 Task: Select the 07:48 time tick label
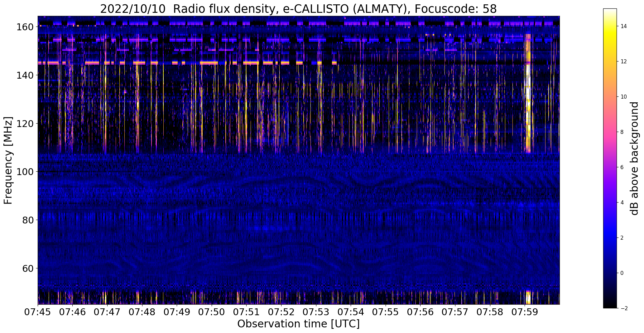pyautogui.click(x=142, y=312)
